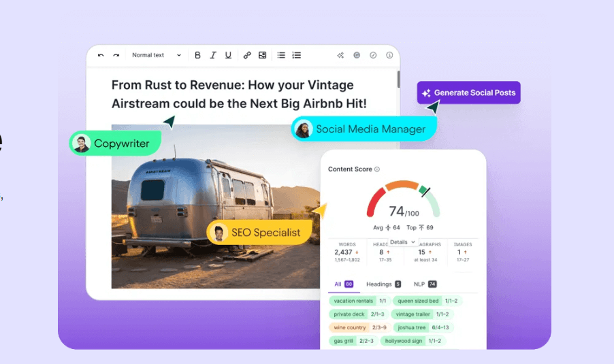Apply a numbered list
This screenshot has width=614, height=364.
(x=296, y=55)
